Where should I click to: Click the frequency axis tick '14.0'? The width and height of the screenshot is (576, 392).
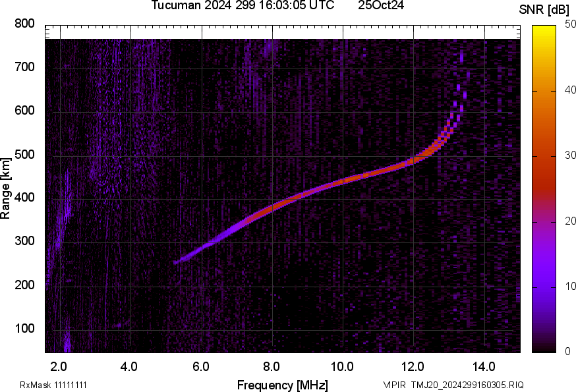pos(484,366)
